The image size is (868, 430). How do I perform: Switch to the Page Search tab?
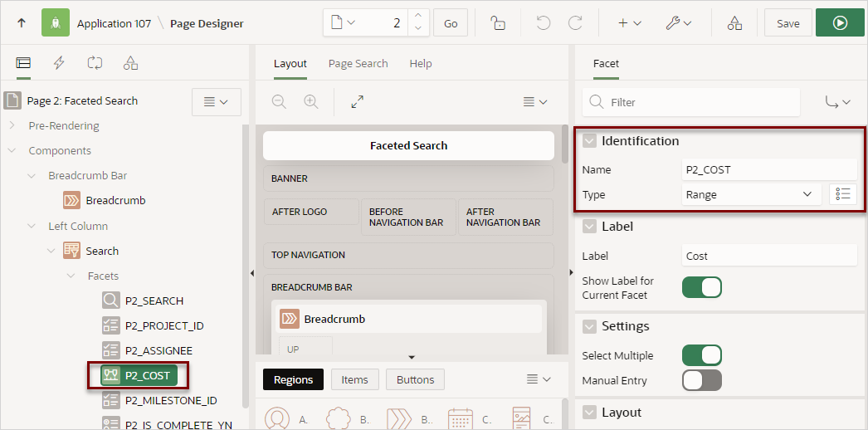tap(358, 63)
